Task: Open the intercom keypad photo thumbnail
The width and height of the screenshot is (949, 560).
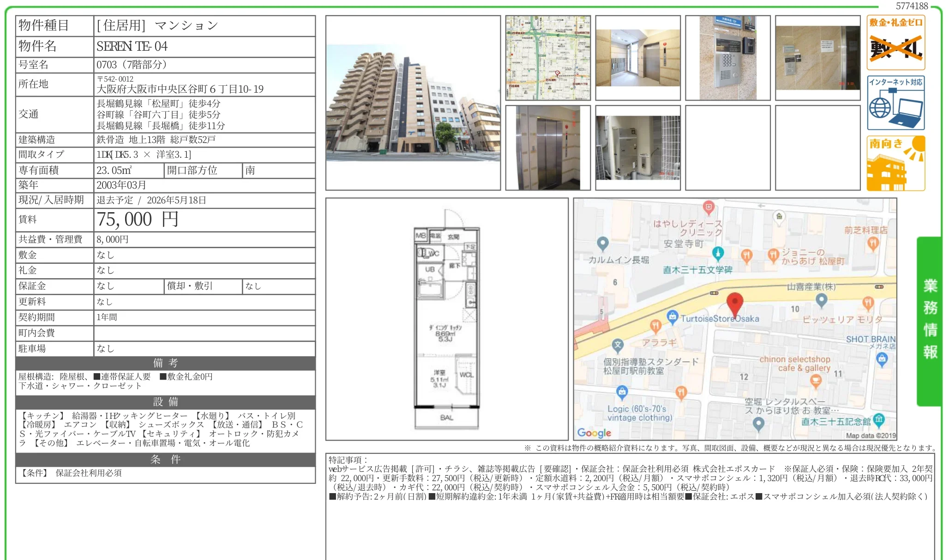Action: tap(727, 58)
